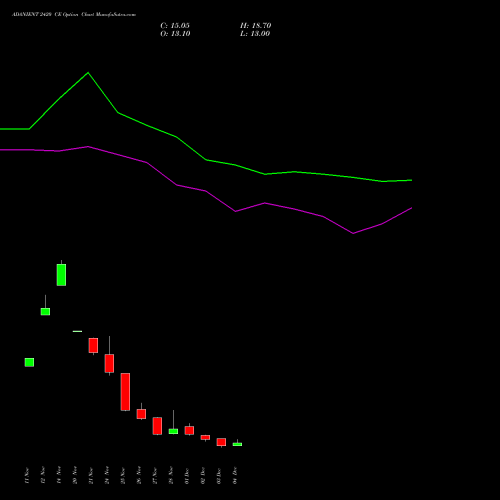Click the green candle above 11 Nov
The height and width of the screenshot is (500, 500).
29,362
